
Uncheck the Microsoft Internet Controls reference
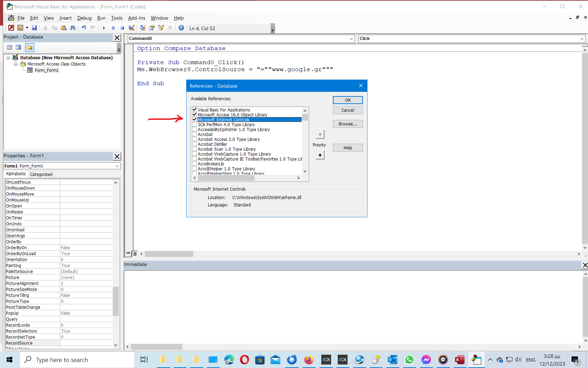[195, 120]
